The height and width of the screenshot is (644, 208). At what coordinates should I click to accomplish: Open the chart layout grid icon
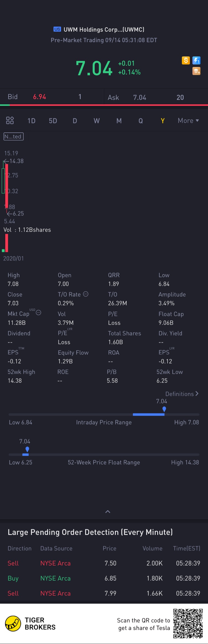(10, 120)
